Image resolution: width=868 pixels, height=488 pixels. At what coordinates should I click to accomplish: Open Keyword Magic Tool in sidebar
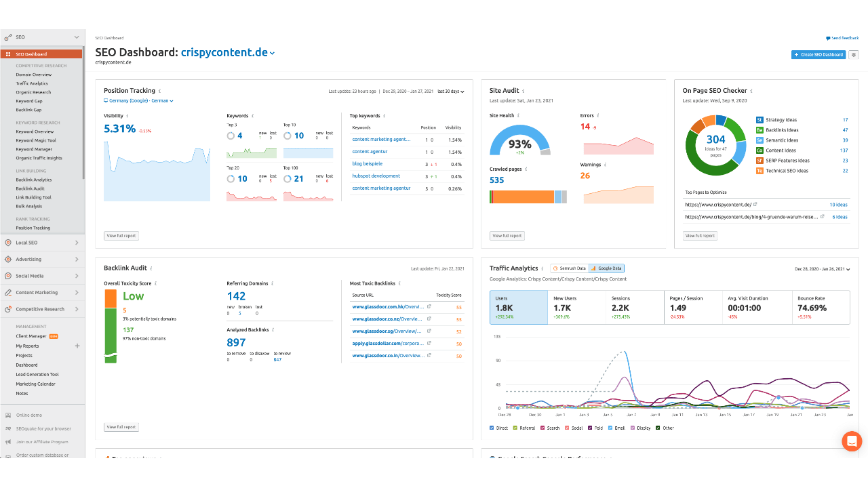[x=36, y=140]
